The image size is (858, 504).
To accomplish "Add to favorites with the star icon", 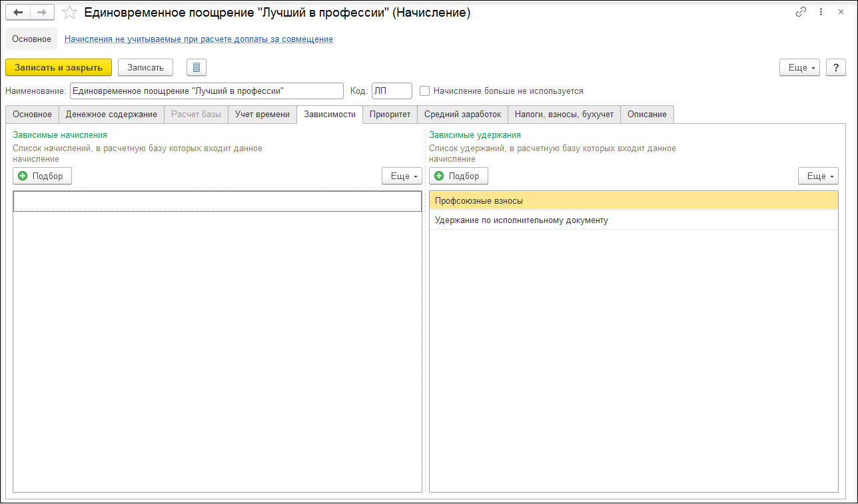I will point(69,12).
